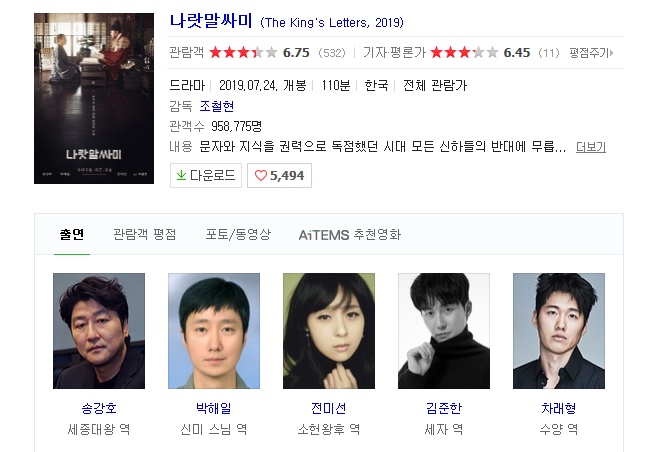Image resolution: width=659 pixels, height=452 pixels.
Task: Open the 관람객 평점 tab
Action: (145, 234)
